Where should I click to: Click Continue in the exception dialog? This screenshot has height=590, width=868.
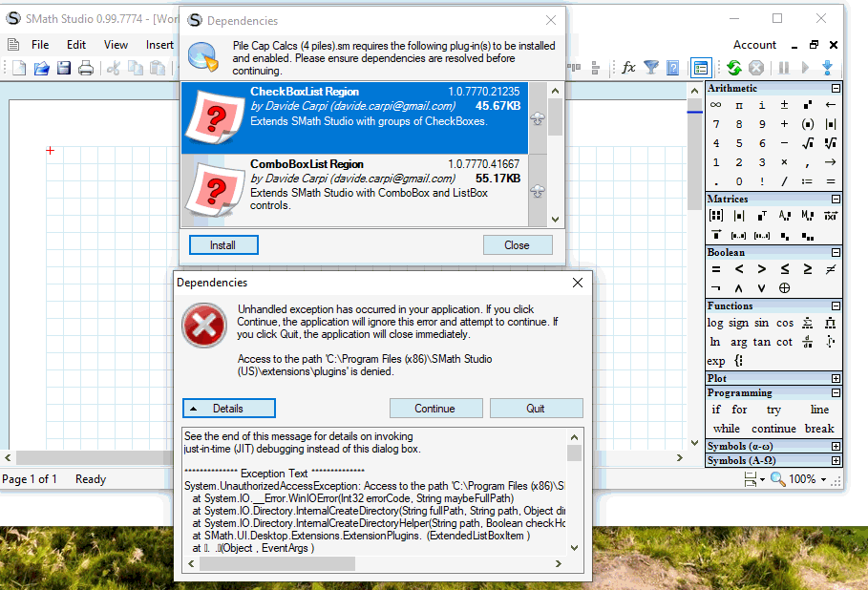pyautogui.click(x=435, y=408)
